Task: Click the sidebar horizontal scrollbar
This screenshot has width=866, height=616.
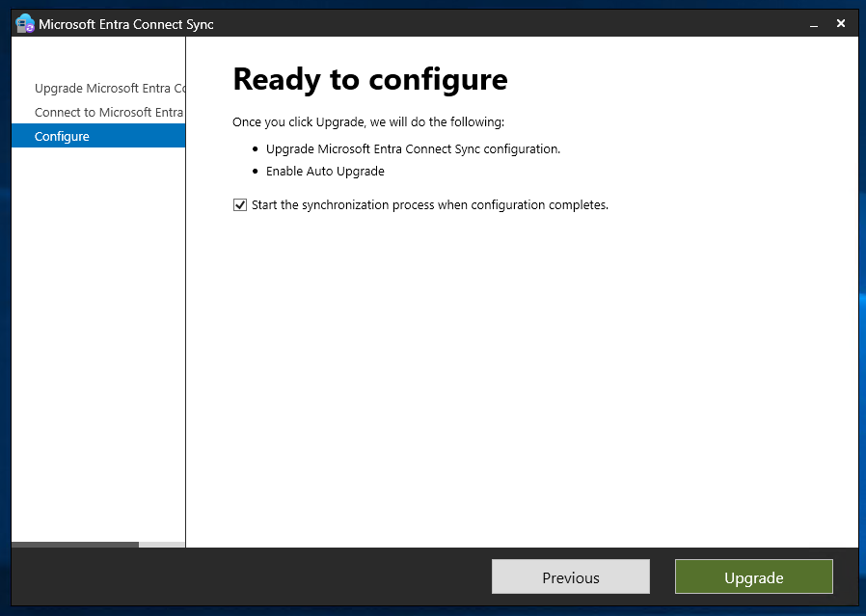Action: [x=75, y=545]
